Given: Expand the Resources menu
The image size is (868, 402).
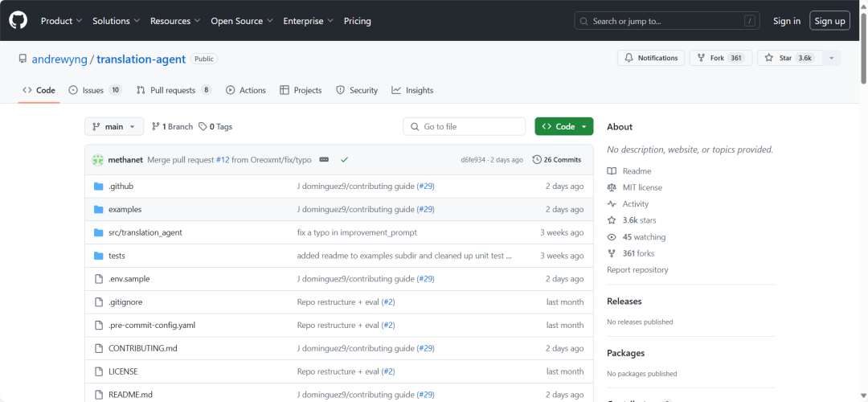Looking at the screenshot, I should (175, 21).
